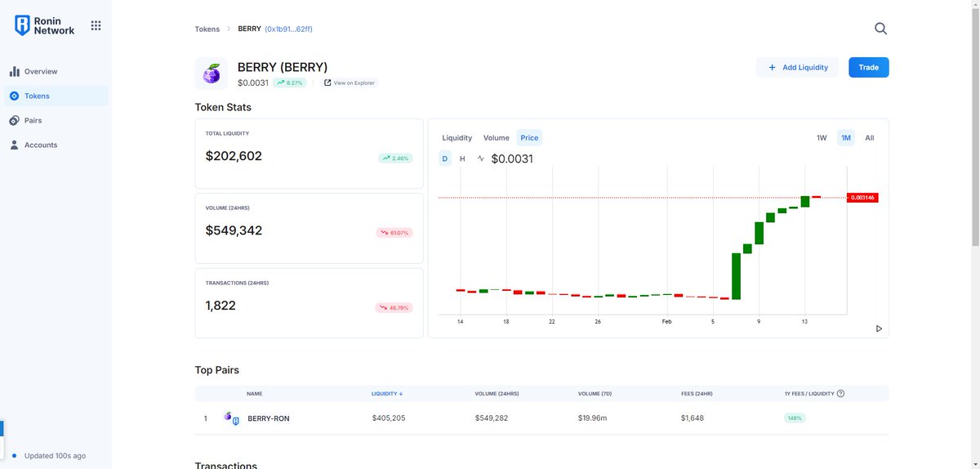980x469 pixels.
Task: Click the BERRY token logo
Action: (x=211, y=74)
